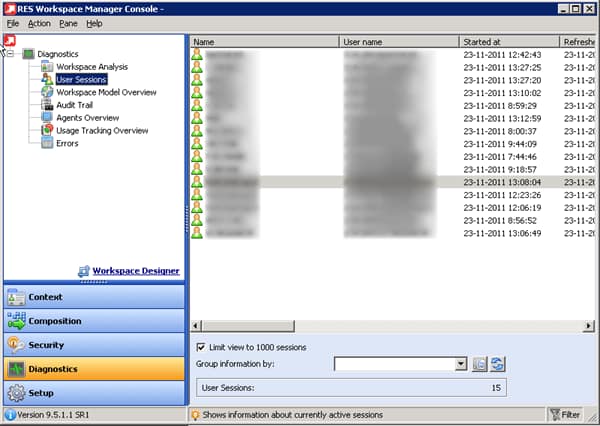This screenshot has height=426, width=600.
Task: Select the Diagnostics section tab
Action: click(x=94, y=369)
